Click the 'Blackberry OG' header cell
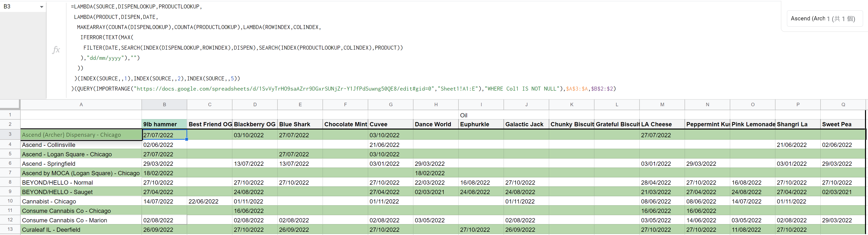The width and height of the screenshot is (868, 235). (x=255, y=124)
